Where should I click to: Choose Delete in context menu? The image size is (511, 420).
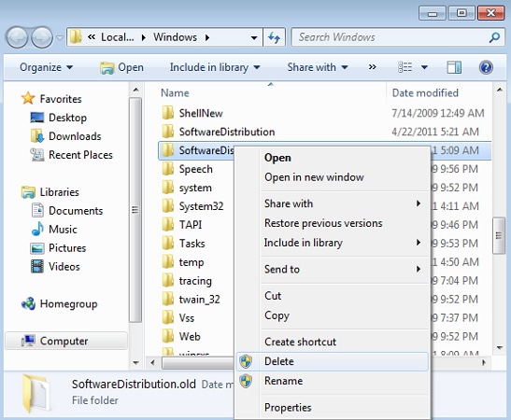point(333,361)
